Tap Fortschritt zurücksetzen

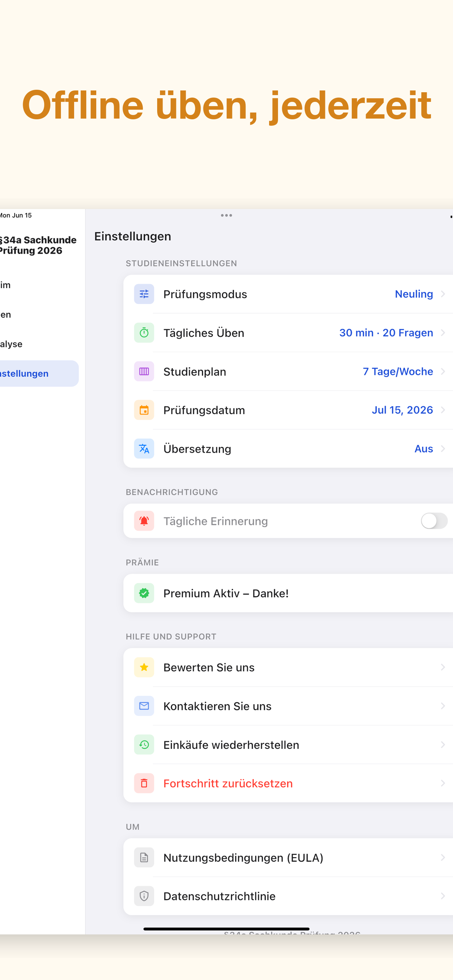(288, 783)
